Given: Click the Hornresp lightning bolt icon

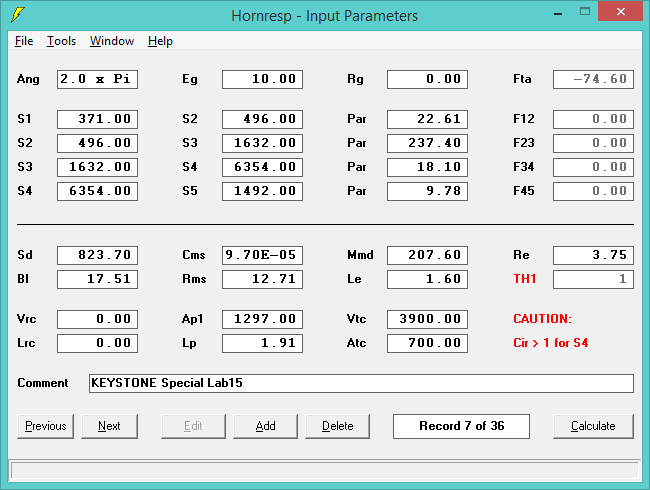Looking at the screenshot, I should pos(18,15).
